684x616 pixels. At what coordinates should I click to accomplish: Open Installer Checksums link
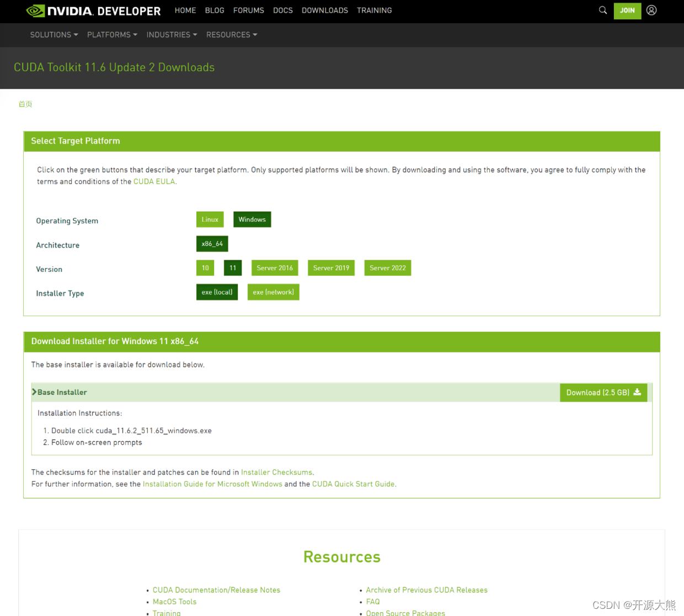coord(276,473)
